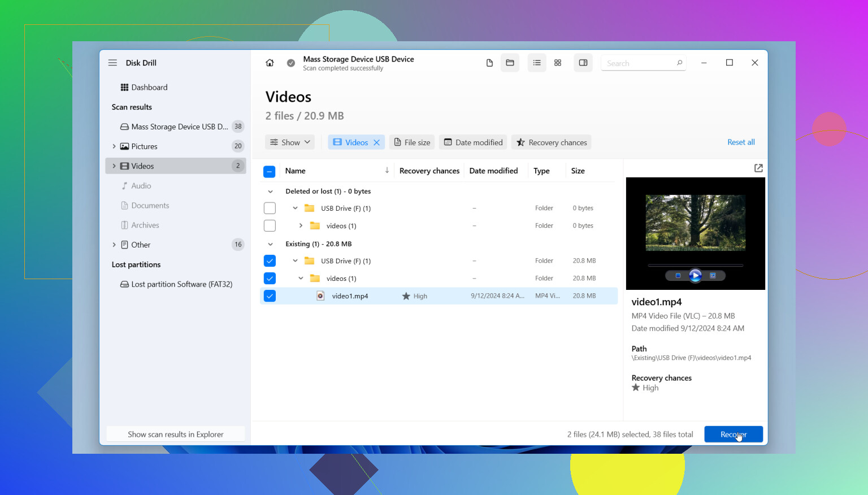Click the video1.mp4 file icon
The height and width of the screenshot is (495, 868).
[x=320, y=296]
